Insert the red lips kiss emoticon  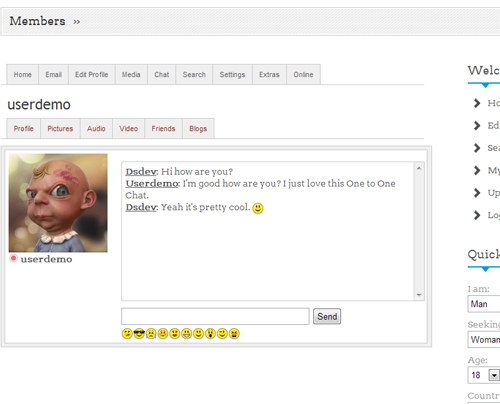(x=175, y=333)
